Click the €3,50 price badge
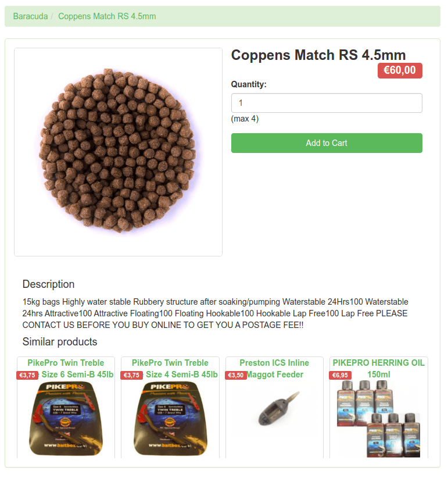The image size is (448, 478). click(236, 375)
